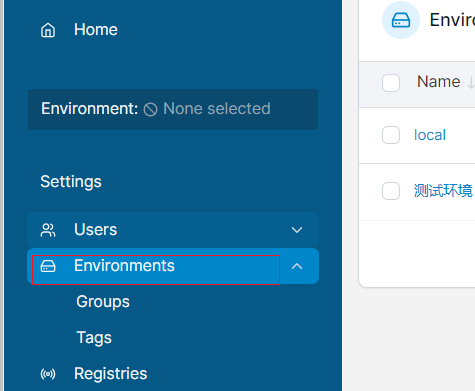Click the Home house icon
475x391 pixels.
[x=48, y=30]
